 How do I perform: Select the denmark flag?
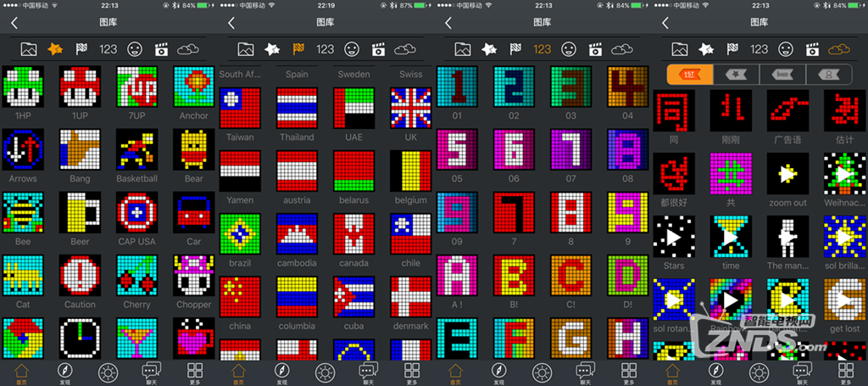pyautogui.click(x=411, y=297)
